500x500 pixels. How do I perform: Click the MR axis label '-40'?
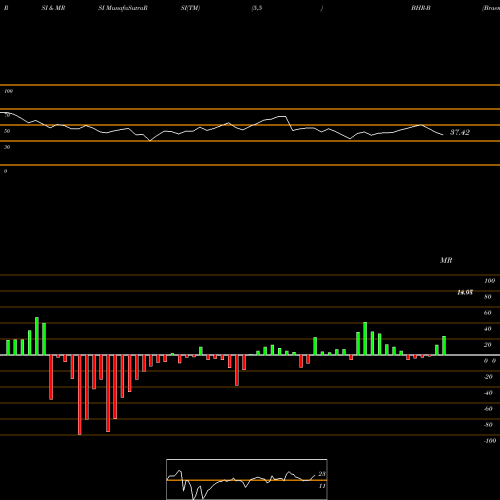488,393
